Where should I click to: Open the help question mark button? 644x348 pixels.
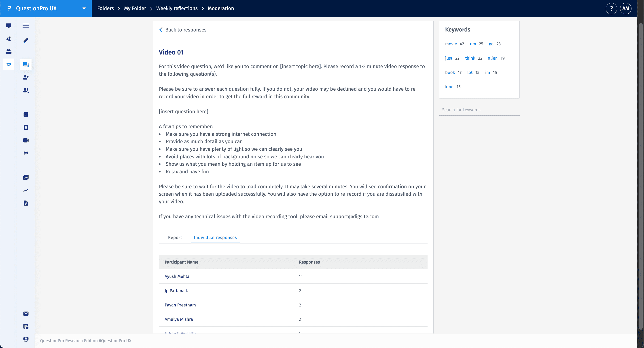(x=611, y=8)
